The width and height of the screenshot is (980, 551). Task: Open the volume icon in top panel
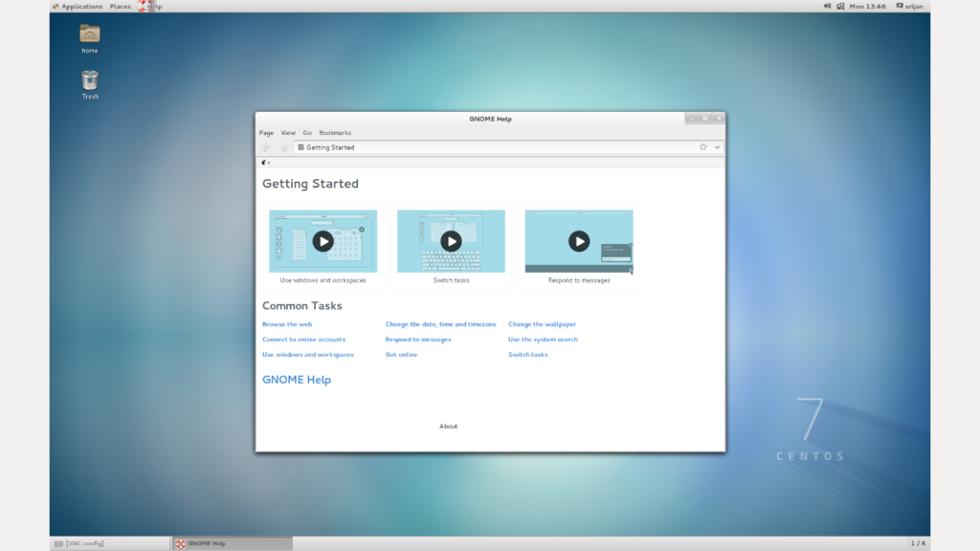click(x=827, y=7)
